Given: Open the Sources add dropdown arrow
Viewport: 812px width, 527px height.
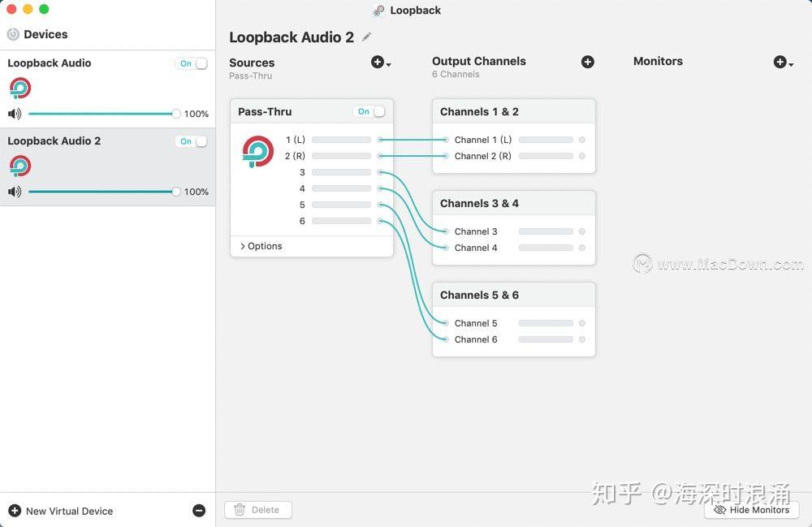Looking at the screenshot, I should pos(387,63).
